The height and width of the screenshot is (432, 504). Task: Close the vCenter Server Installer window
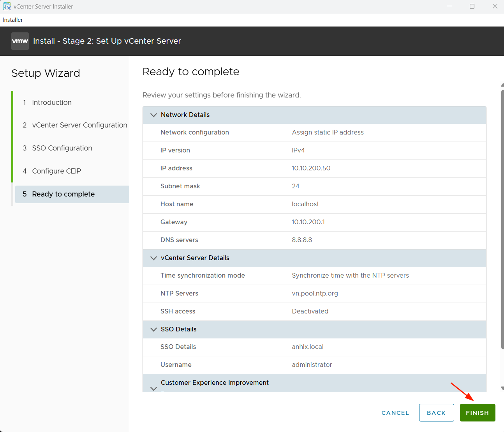pyautogui.click(x=495, y=6)
